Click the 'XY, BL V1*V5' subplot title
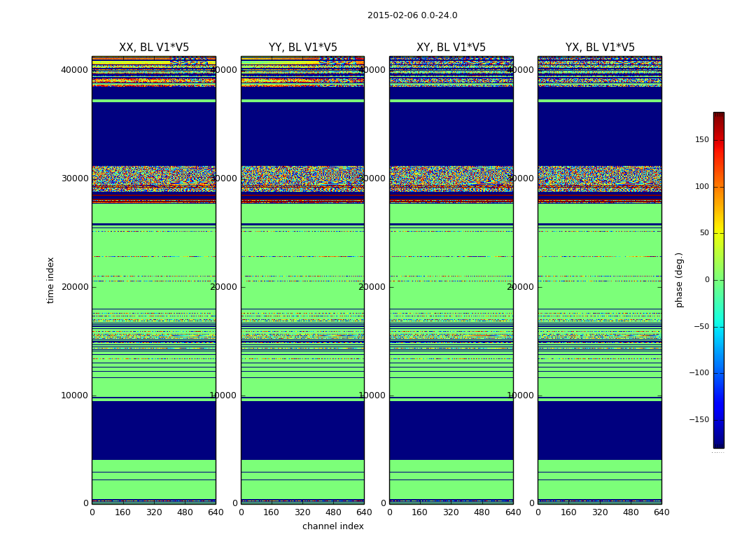The height and width of the screenshot is (560, 735). pos(451,48)
